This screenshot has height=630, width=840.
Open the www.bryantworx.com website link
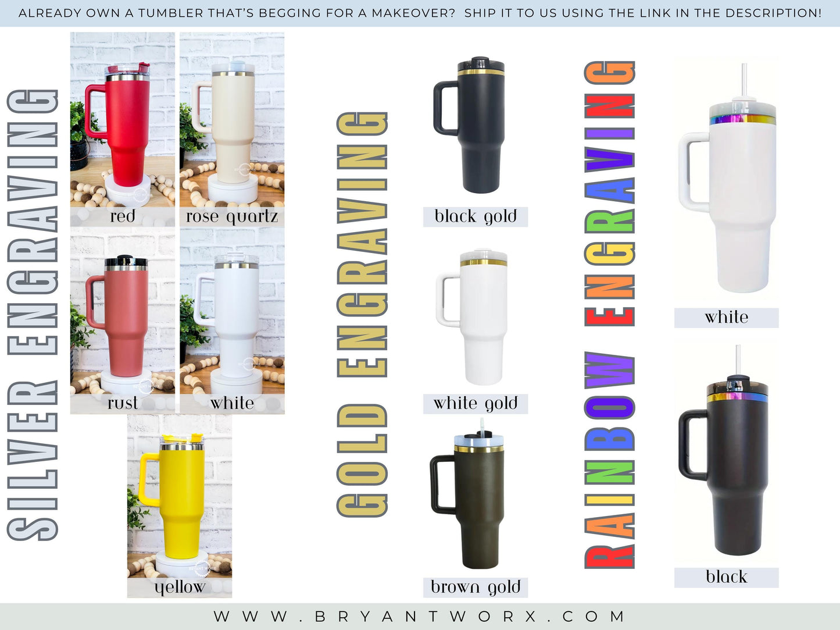420,617
